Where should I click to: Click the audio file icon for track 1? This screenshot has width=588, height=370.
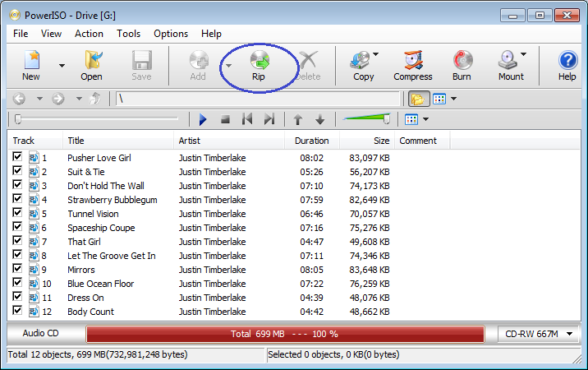(x=34, y=157)
